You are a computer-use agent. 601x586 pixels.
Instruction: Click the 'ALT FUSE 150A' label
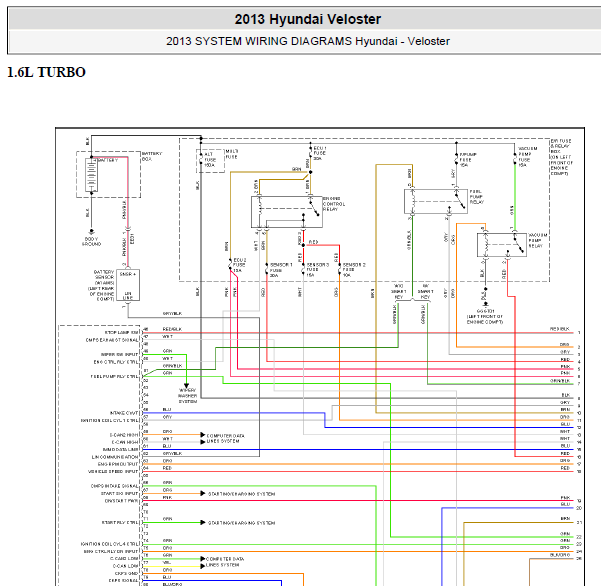click(x=210, y=160)
